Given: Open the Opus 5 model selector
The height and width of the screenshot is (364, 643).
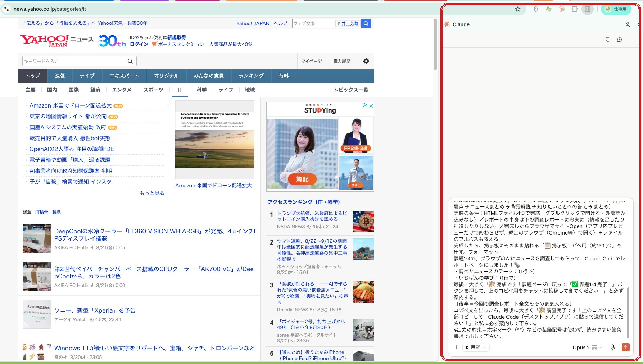Looking at the screenshot, I should [587, 347].
